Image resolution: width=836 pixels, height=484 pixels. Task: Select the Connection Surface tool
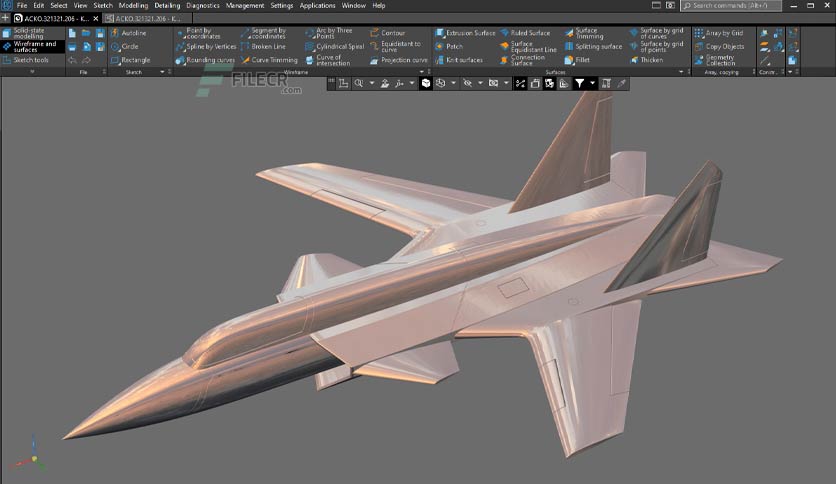pos(522,60)
